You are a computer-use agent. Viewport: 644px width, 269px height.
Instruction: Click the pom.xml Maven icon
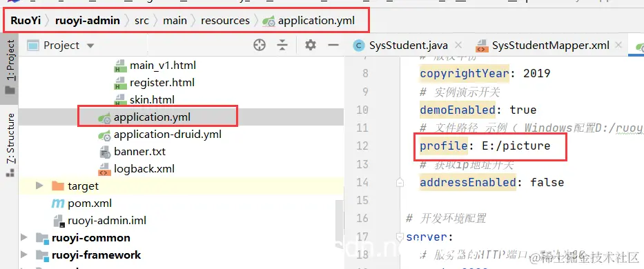tap(57, 203)
